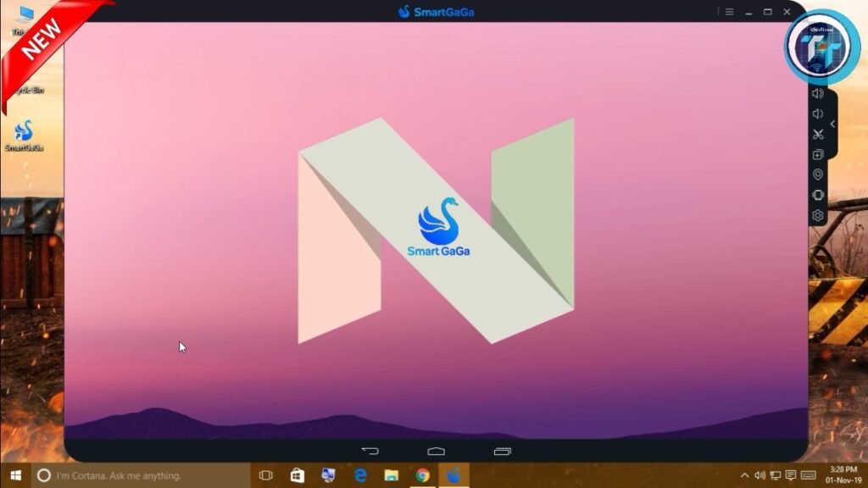Tap the Android recent apps button
868x488 pixels.
coord(503,451)
